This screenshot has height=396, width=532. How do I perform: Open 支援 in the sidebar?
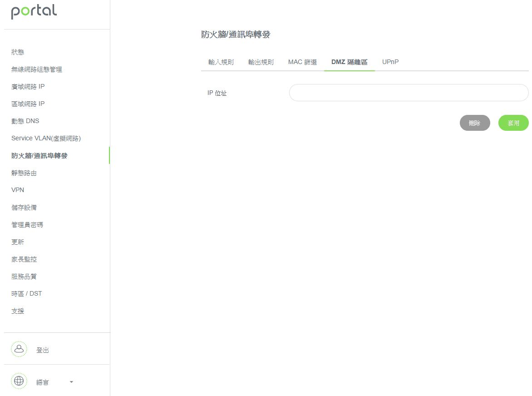18,311
